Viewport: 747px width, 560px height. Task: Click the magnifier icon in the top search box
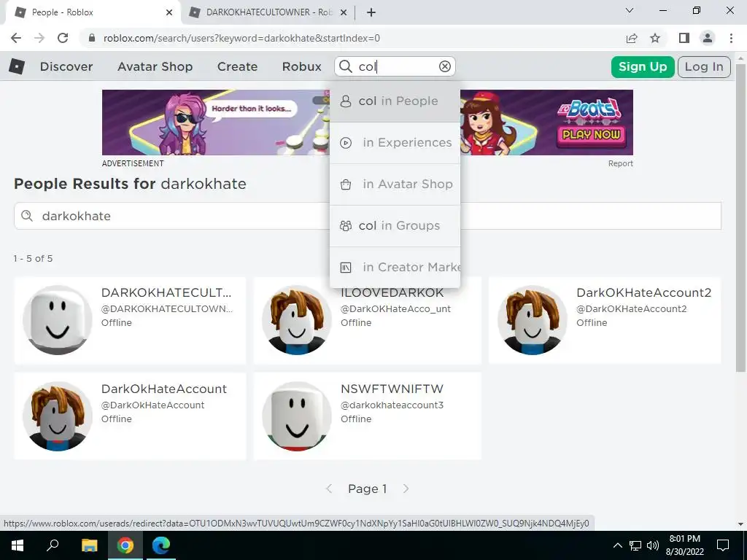[345, 66]
